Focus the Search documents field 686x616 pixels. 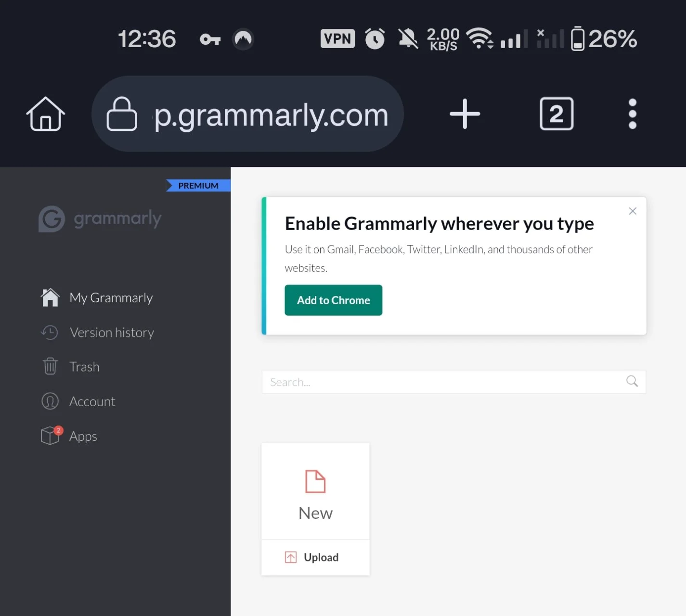point(453,382)
